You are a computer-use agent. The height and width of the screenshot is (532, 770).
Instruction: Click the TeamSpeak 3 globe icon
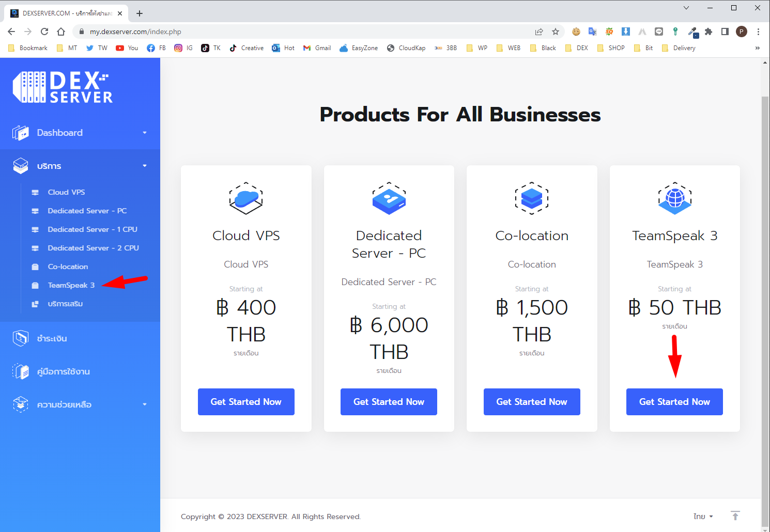pos(674,198)
